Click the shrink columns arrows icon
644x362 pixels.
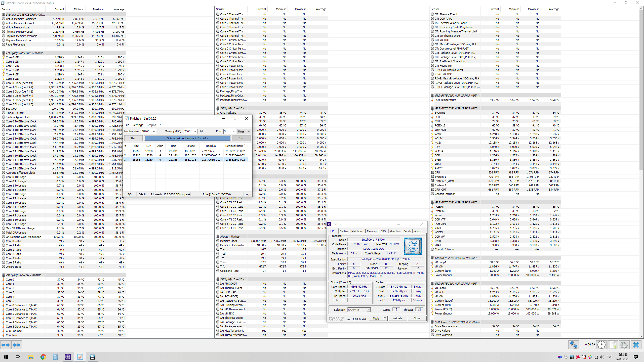tap(16, 345)
